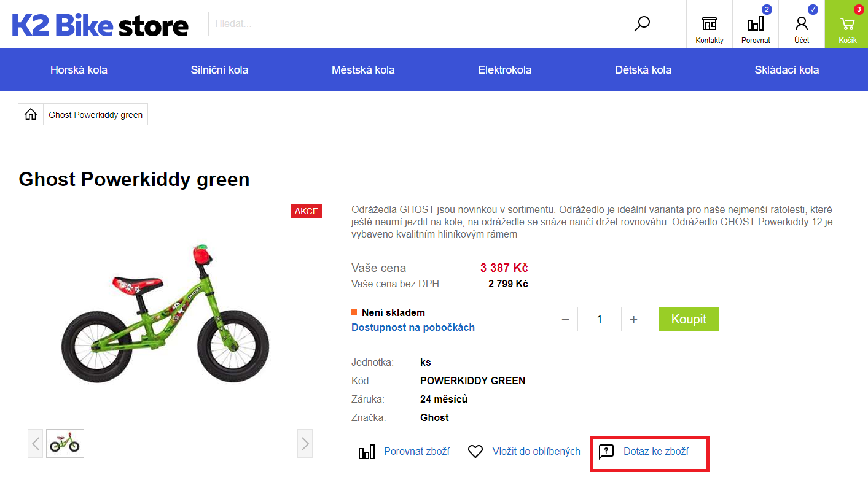Open Dostupnost na pobočkách link
868x491 pixels.
(x=413, y=328)
